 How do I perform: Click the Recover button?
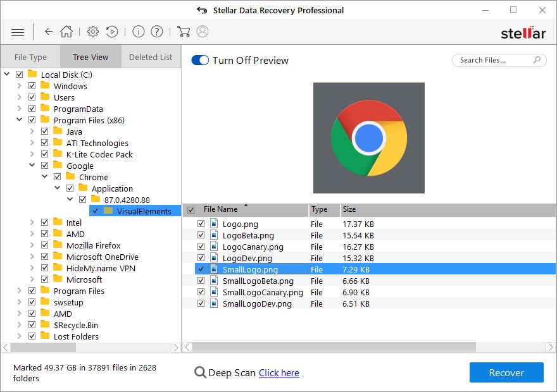[506, 372]
